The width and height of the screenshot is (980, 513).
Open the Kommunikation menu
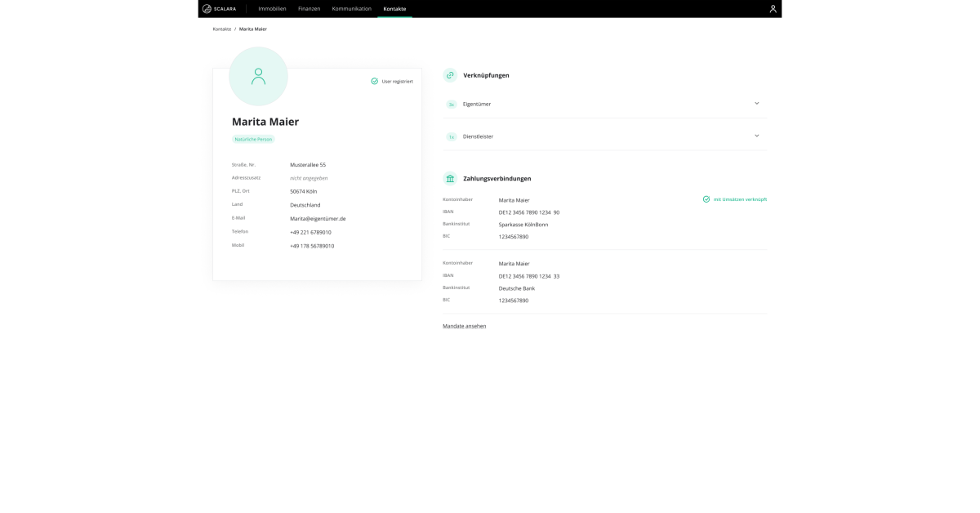pos(351,9)
